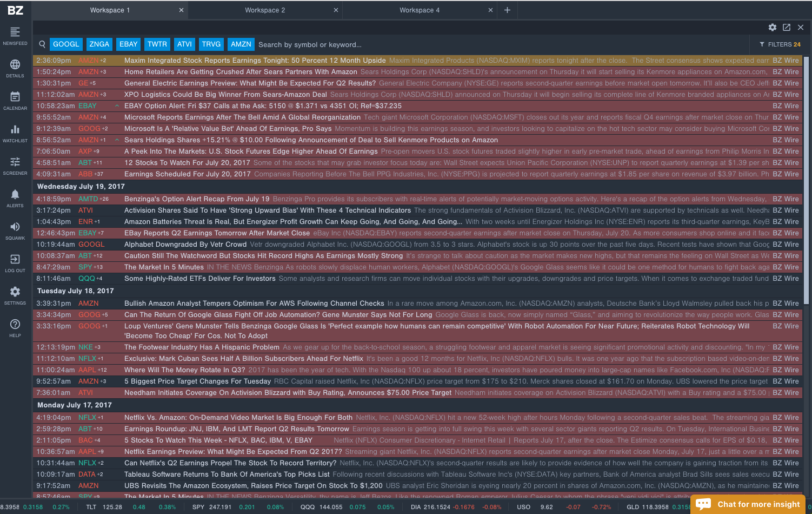The width and height of the screenshot is (812, 514).
Task: Pop out the newsfeed panel window
Action: coord(787,27)
